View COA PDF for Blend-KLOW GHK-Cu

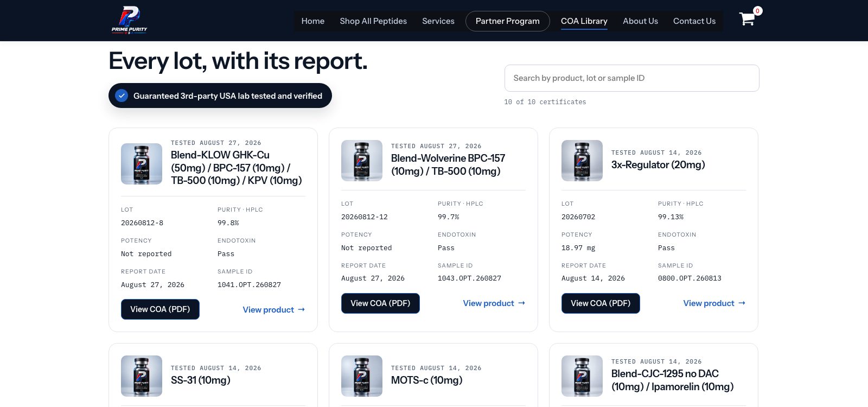click(x=160, y=309)
